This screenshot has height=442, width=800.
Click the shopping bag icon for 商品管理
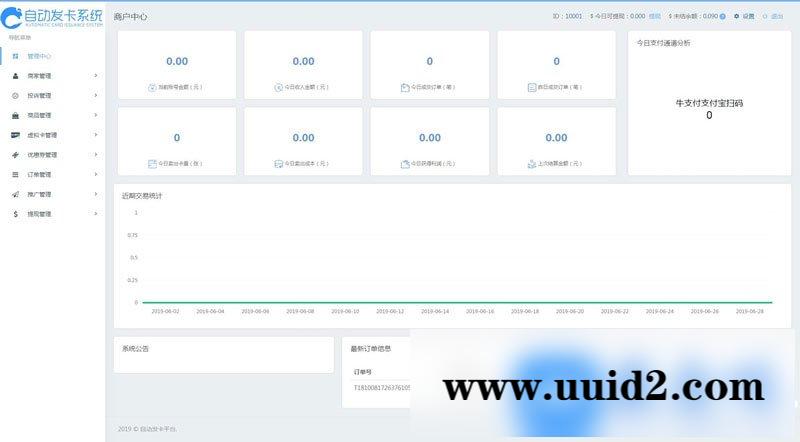click(15, 115)
